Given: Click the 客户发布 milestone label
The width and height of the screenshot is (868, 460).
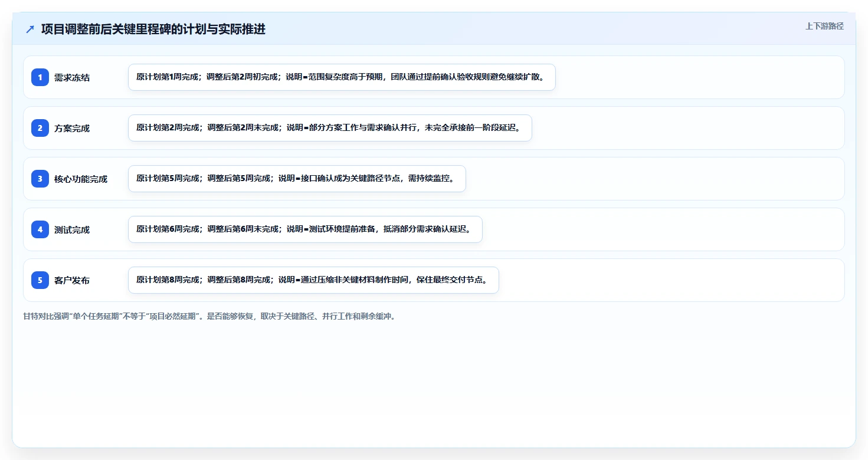Looking at the screenshot, I should tap(72, 280).
